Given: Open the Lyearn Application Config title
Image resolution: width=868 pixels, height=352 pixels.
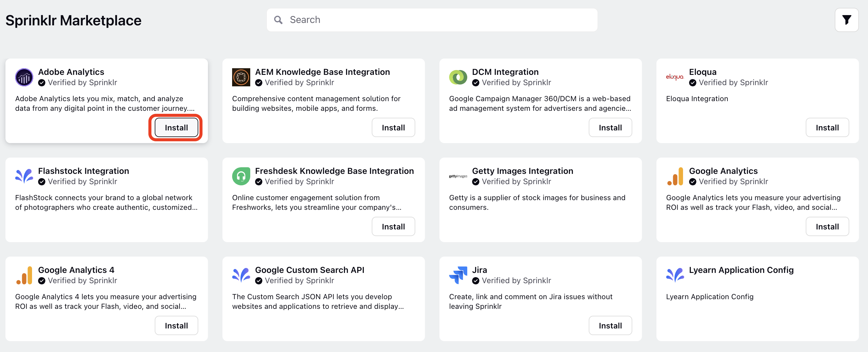Looking at the screenshot, I should click(x=741, y=270).
